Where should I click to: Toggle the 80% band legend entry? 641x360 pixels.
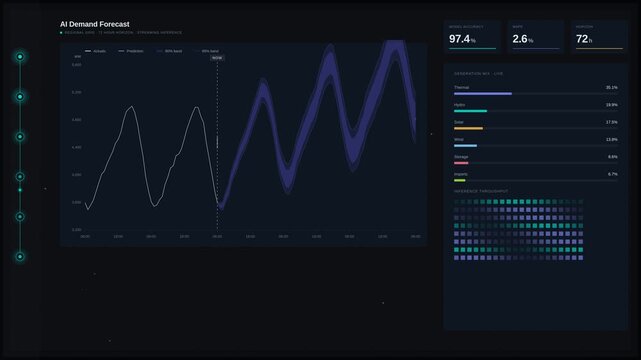pos(170,51)
